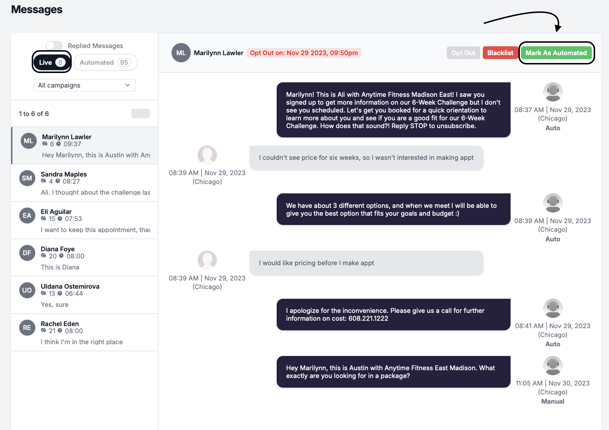
Task: Switch to the Automated messages tab
Action: coord(105,63)
